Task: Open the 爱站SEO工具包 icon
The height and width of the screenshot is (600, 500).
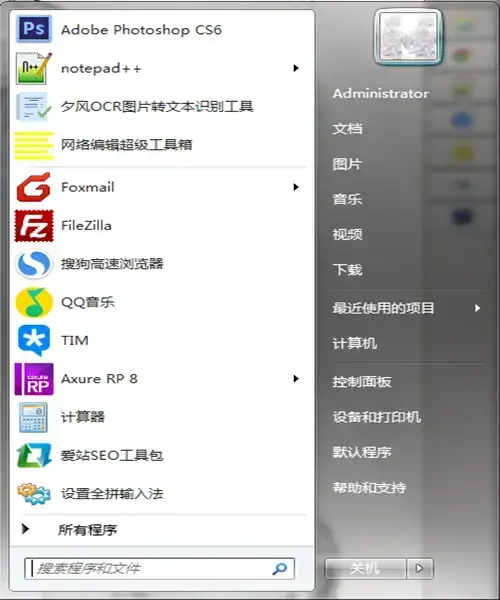Action: click(34, 455)
